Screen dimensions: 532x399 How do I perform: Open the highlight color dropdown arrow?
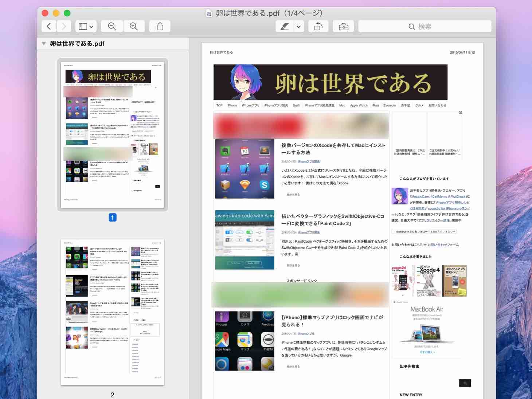[299, 27]
